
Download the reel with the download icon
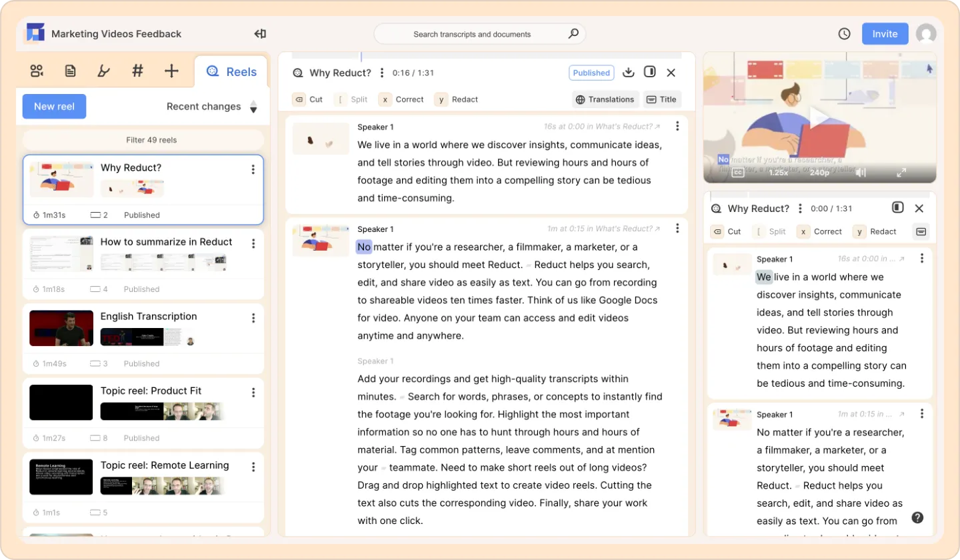coord(628,73)
